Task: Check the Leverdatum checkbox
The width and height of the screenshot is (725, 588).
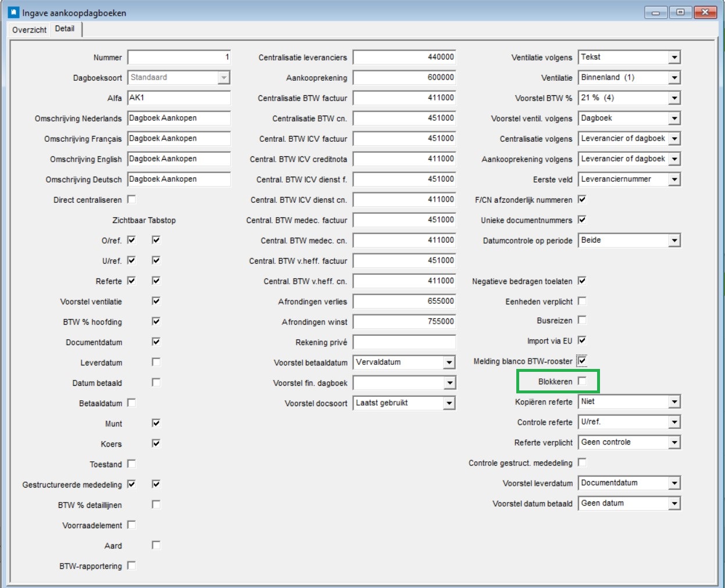Action: click(156, 362)
